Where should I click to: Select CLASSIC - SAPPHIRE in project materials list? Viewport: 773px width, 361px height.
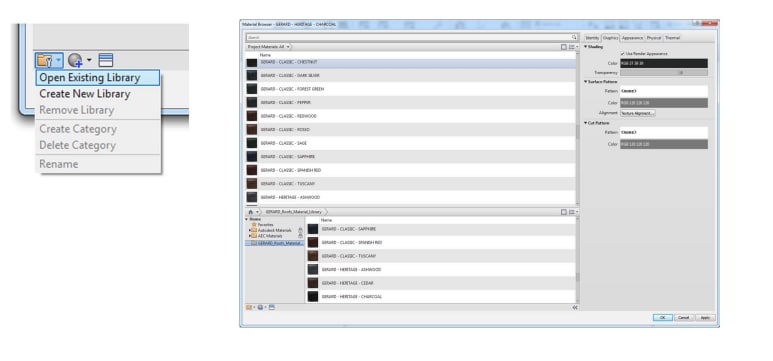pos(410,156)
